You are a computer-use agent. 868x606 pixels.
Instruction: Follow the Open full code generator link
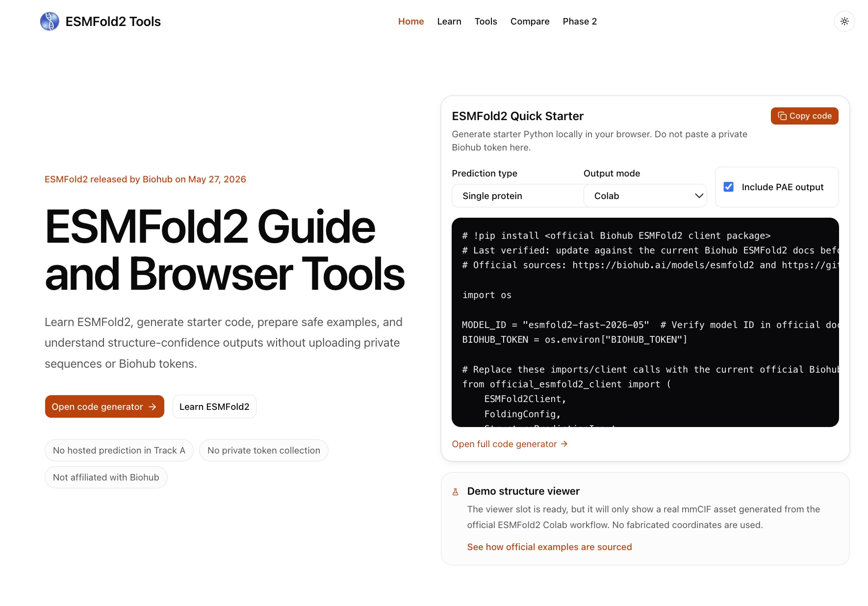[510, 444]
